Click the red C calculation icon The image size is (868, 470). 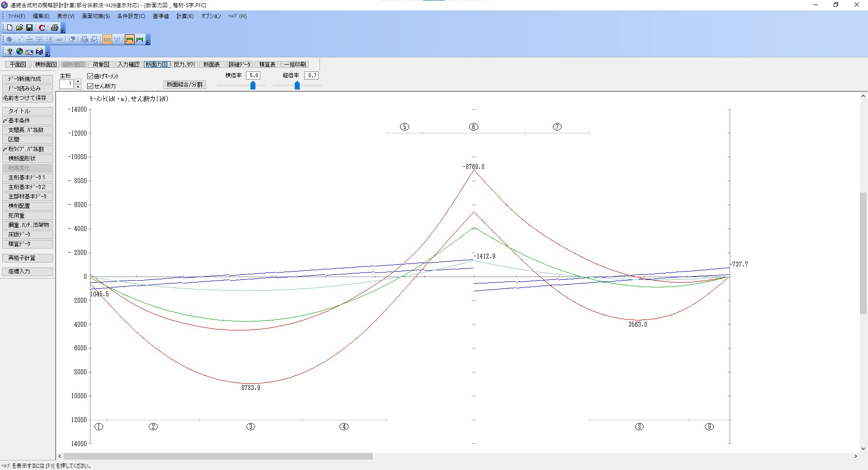click(x=42, y=28)
